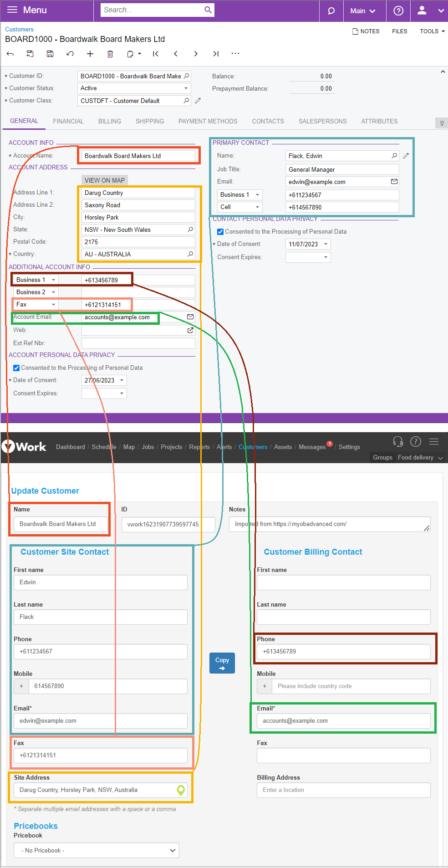Collapse the customer summary header chevron
The image size is (448, 868).
click(x=443, y=72)
